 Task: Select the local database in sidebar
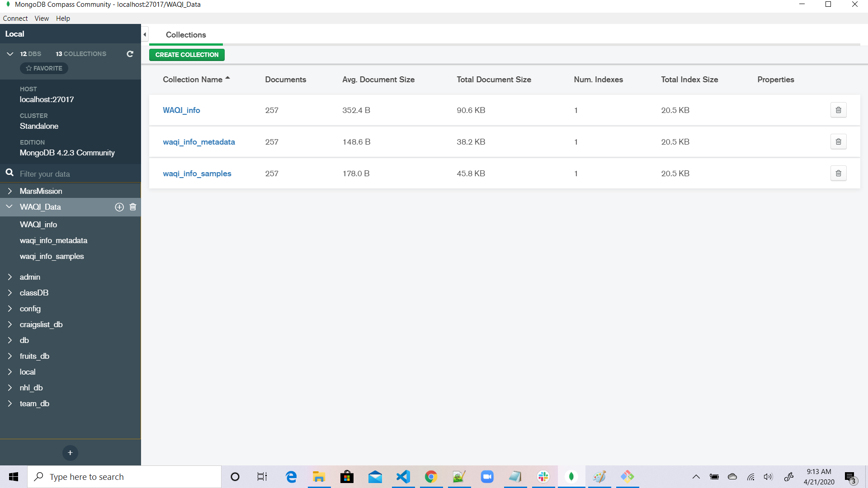click(28, 372)
